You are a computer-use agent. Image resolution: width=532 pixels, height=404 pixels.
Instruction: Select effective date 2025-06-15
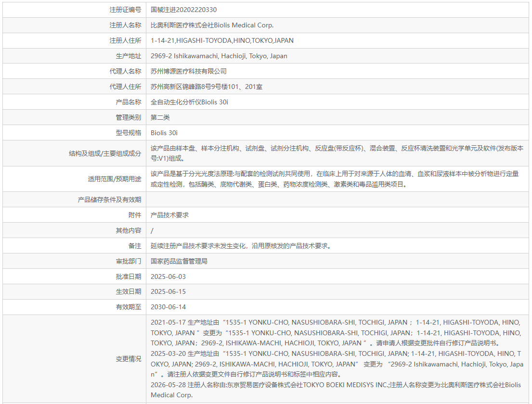169,291
